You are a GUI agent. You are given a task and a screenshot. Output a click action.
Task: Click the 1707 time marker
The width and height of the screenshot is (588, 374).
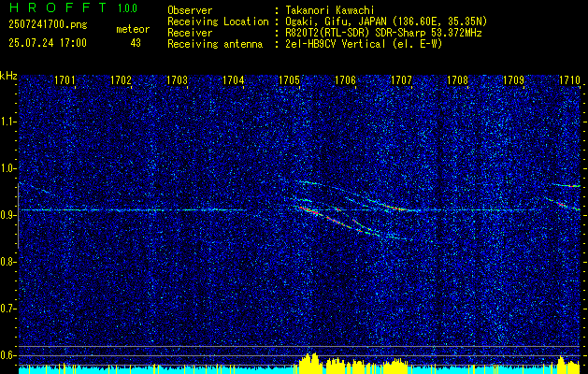(401, 80)
